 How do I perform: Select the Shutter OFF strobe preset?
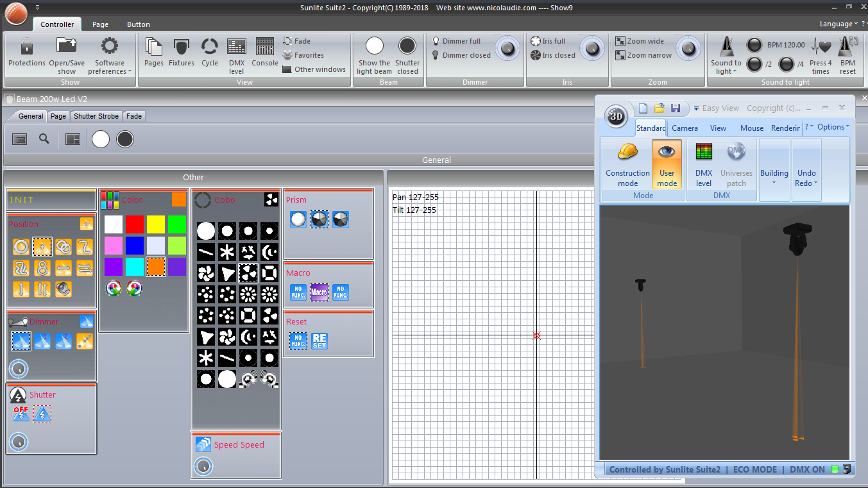21,414
